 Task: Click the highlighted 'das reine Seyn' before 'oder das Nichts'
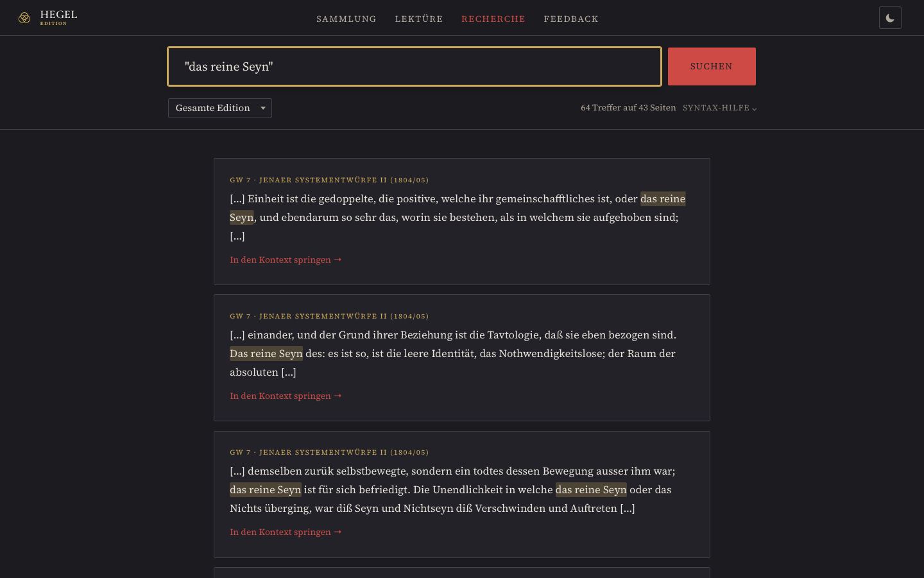(591, 489)
